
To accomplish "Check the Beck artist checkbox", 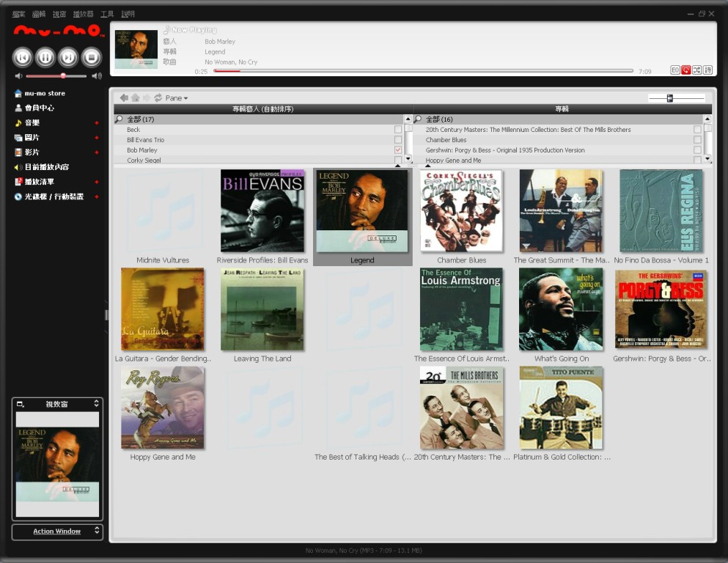I will coord(398,130).
